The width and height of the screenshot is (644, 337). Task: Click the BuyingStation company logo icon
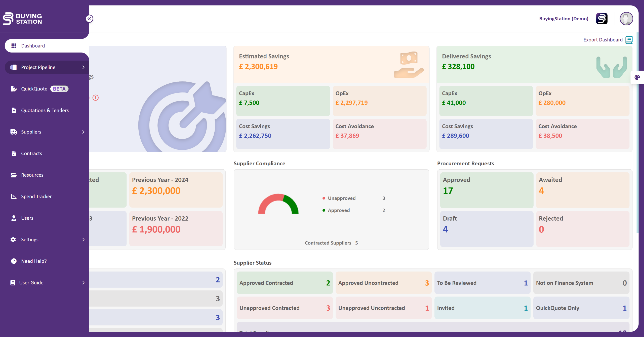click(602, 19)
